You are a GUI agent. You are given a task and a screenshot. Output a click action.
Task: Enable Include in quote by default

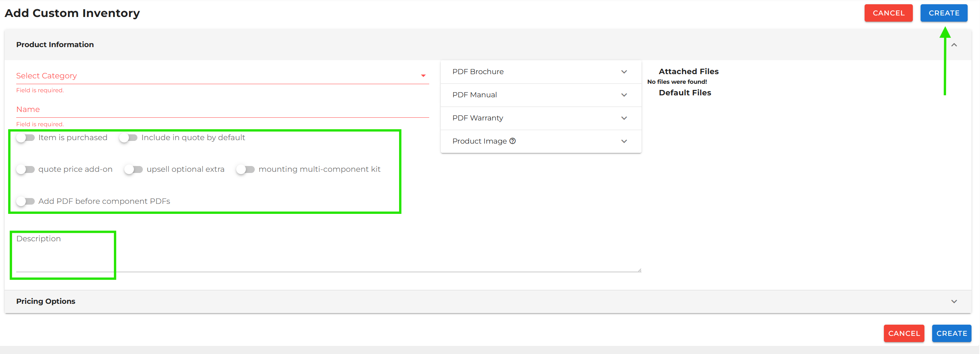pyautogui.click(x=129, y=138)
